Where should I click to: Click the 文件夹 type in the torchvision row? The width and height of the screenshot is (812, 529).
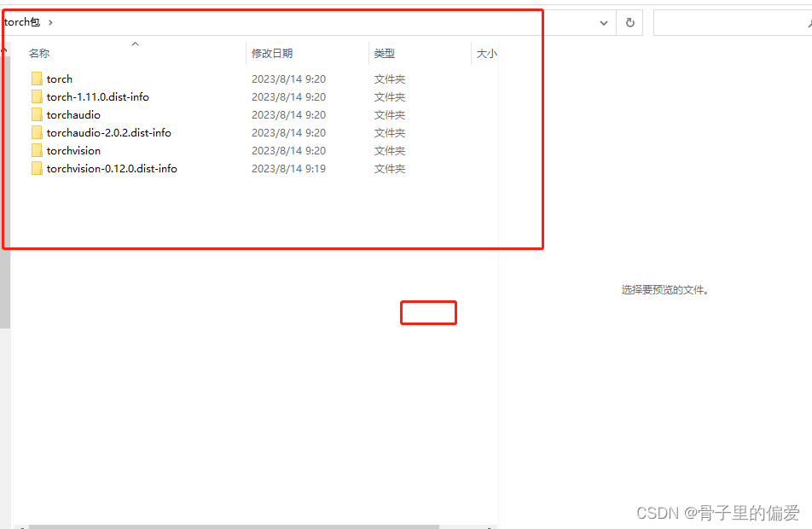pos(390,150)
